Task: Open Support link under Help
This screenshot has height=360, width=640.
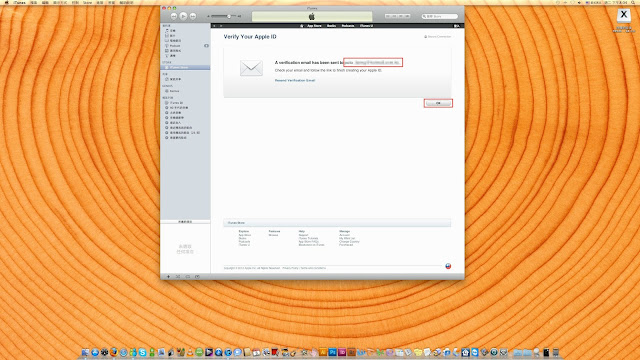Action: coord(303,235)
